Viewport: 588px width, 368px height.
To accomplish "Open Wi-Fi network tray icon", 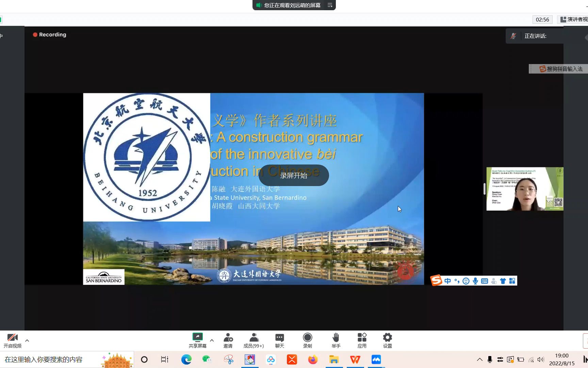I will point(531,359).
